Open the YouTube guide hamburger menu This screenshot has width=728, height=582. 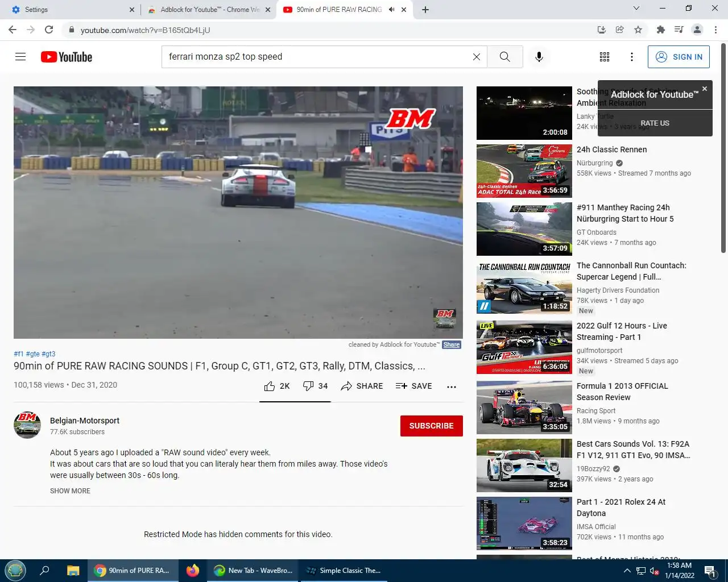(20, 57)
